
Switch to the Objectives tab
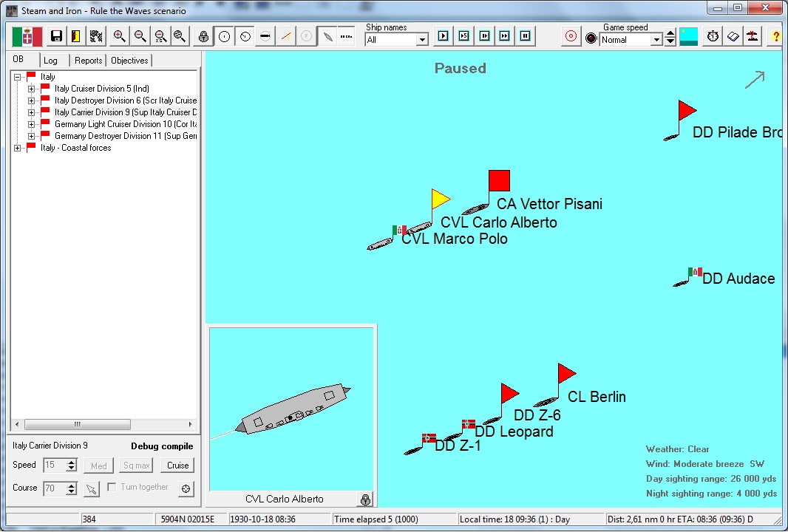point(129,61)
